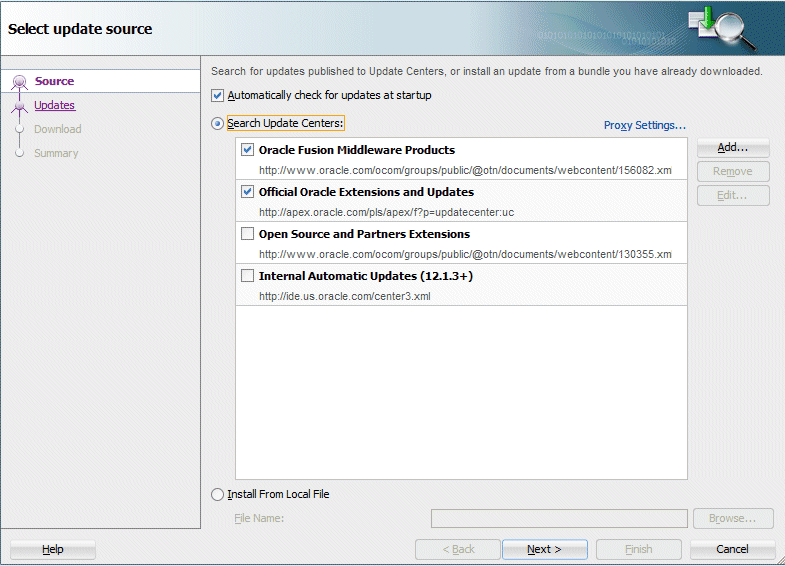Screen dimensions: 785x566
Task: Click the update search magnifier icon in header
Action: (722, 28)
